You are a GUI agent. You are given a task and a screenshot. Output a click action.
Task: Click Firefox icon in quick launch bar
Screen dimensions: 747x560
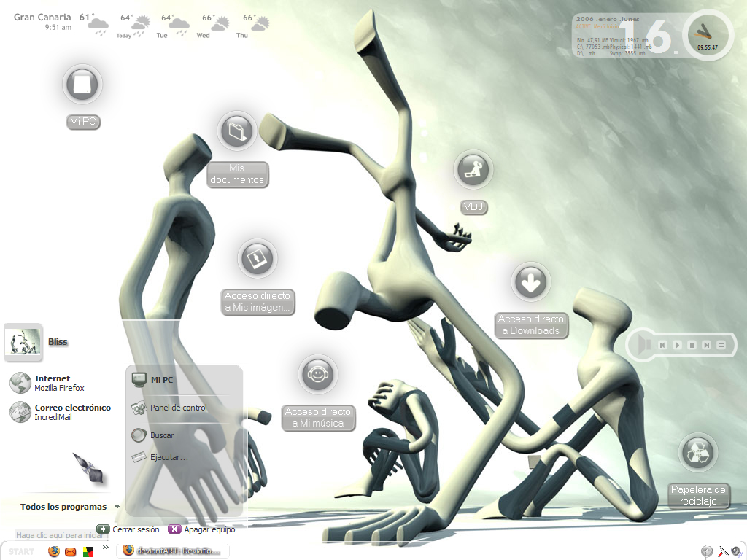coord(54,551)
